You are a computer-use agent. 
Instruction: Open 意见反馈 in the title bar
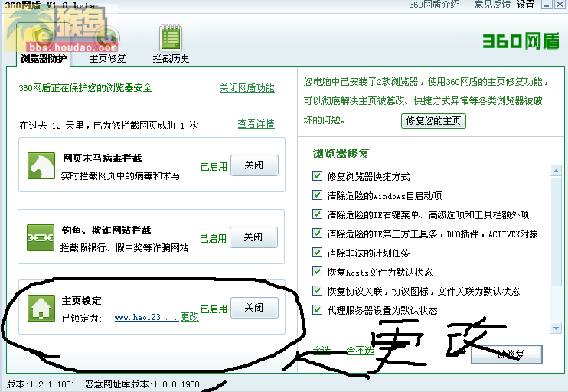[492, 5]
